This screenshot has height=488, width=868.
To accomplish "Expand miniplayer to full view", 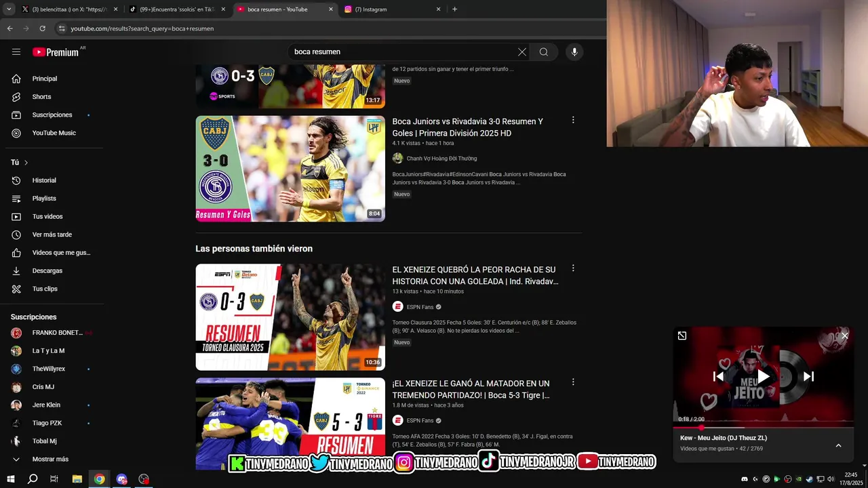I will tap(682, 335).
